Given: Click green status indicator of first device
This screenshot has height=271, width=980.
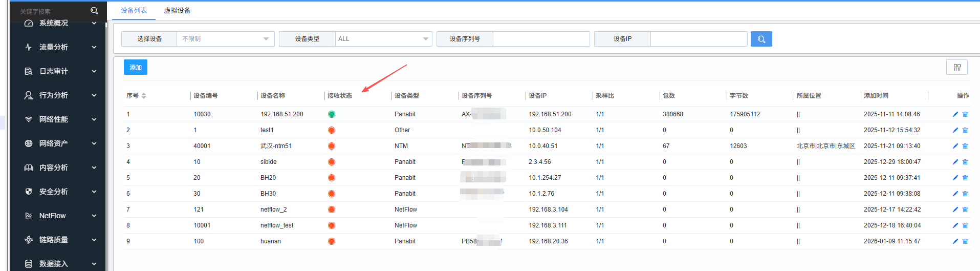Looking at the screenshot, I should [x=332, y=114].
